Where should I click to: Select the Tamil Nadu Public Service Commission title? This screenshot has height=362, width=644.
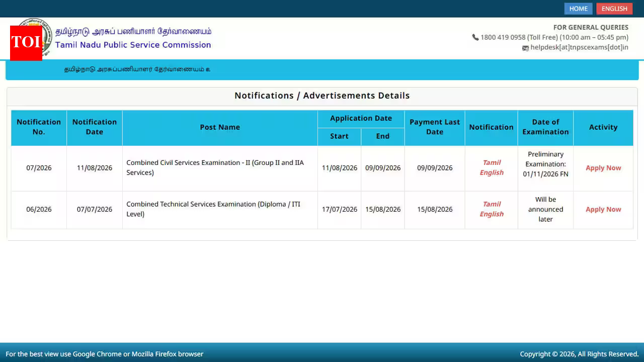[x=133, y=45]
